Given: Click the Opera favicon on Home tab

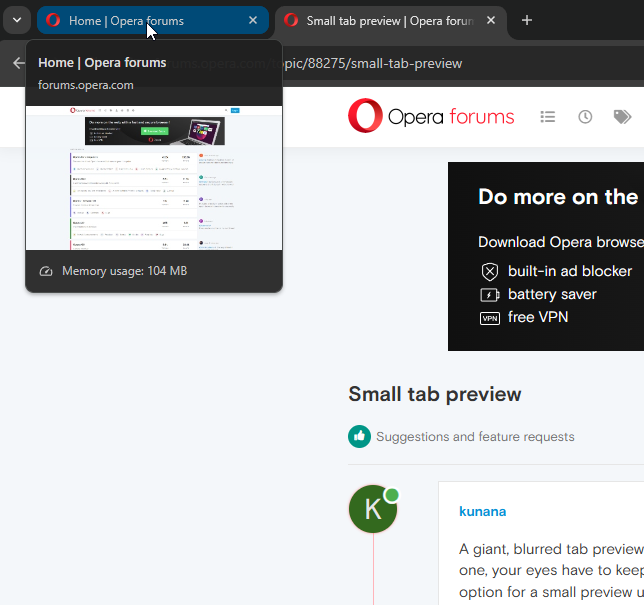Looking at the screenshot, I should 53,20.
